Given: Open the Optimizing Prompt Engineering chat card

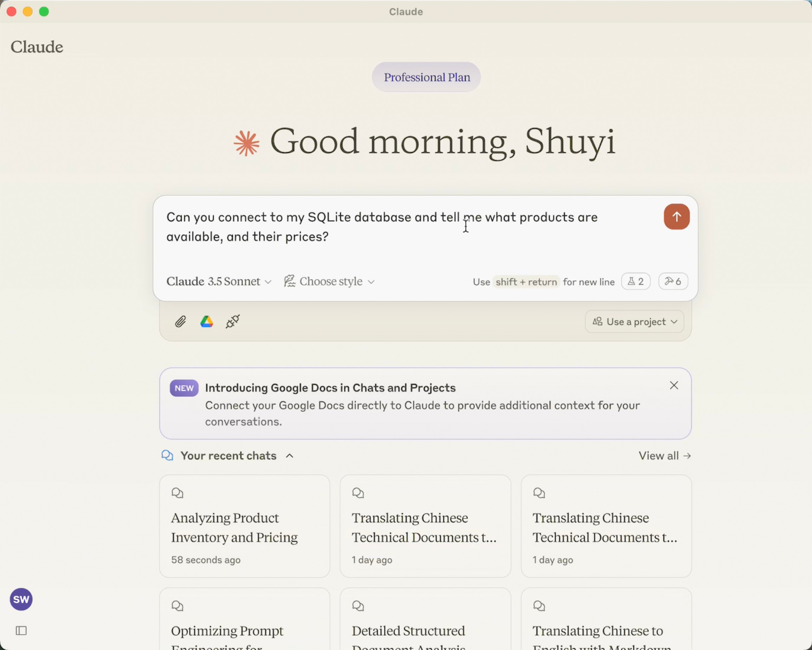Looking at the screenshot, I should [x=245, y=619].
